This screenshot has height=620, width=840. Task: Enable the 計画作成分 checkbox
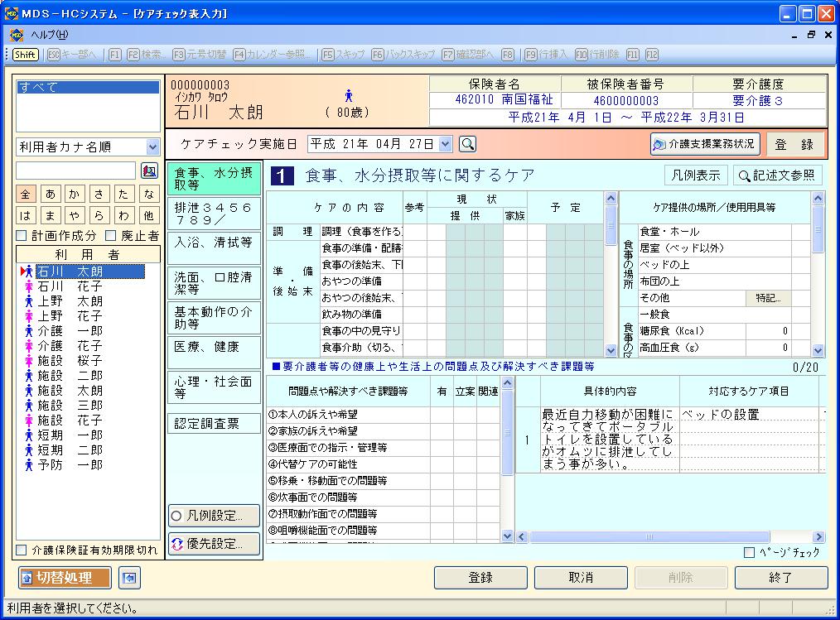coord(22,236)
